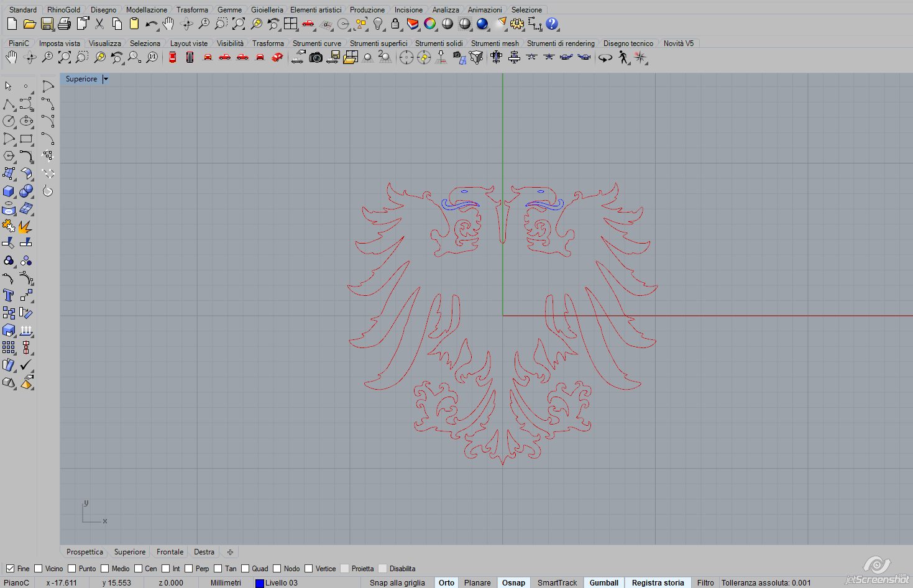Viewport: 913px width, 588px height.
Task: Enable the Vicino osnap checkbox
Action: pos(39,569)
